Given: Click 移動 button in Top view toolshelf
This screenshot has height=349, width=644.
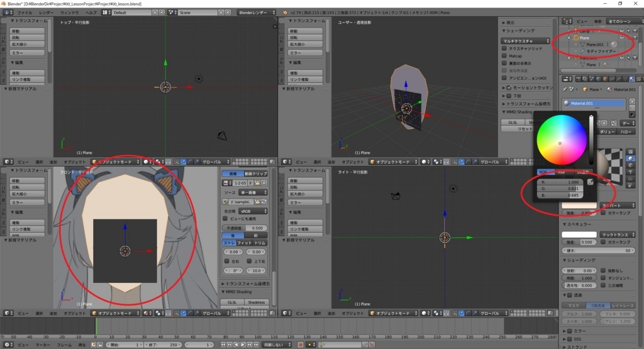Looking at the screenshot, I should point(27,31).
